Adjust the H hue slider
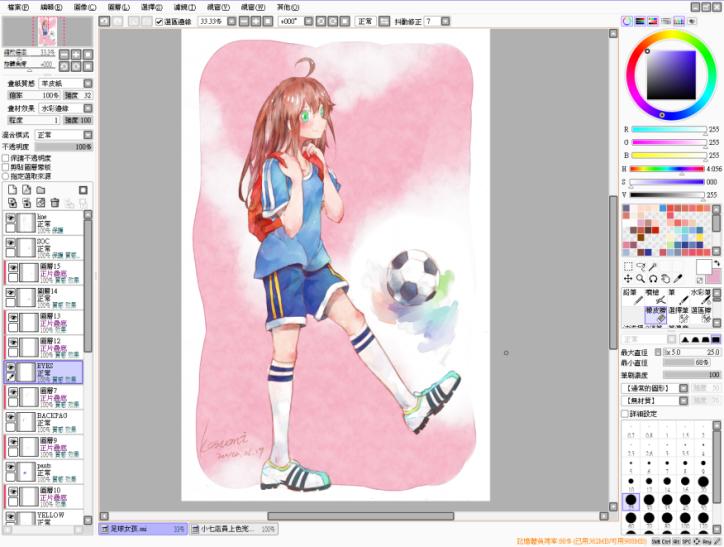Image resolution: width=724 pixels, height=547 pixels. 667,169
